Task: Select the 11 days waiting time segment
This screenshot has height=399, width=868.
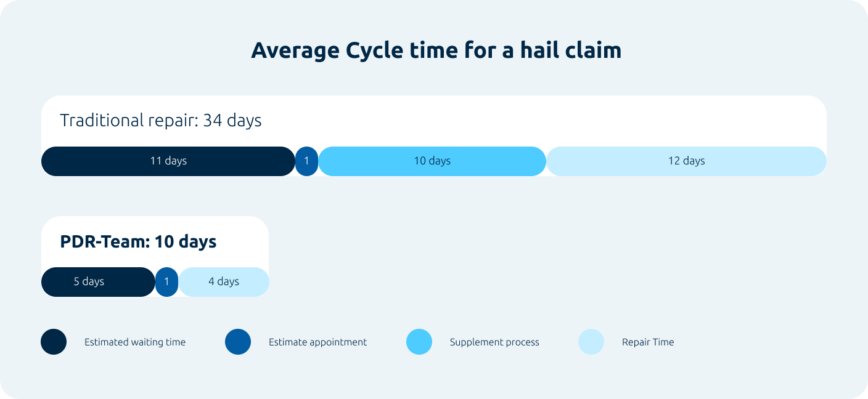Action: 168,161
